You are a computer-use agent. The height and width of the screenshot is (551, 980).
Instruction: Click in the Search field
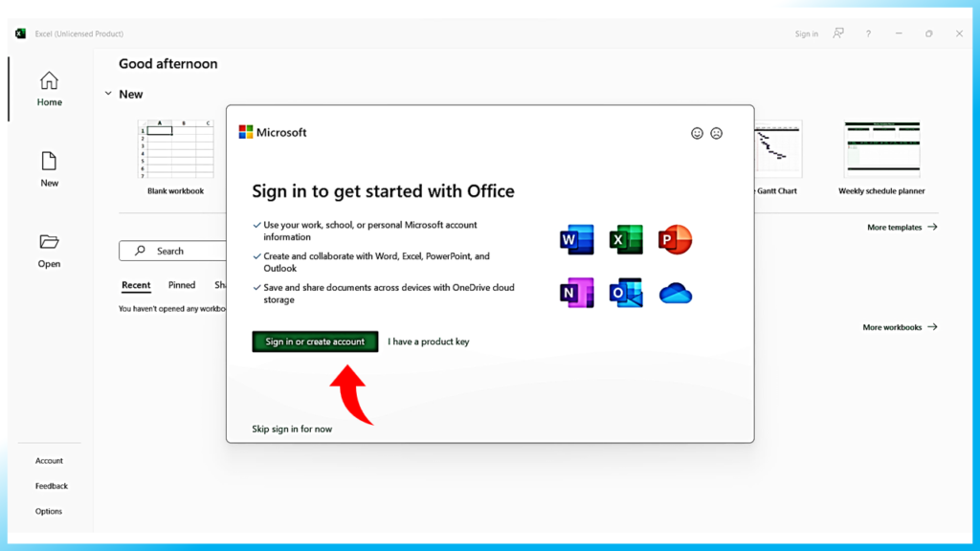[x=172, y=251]
